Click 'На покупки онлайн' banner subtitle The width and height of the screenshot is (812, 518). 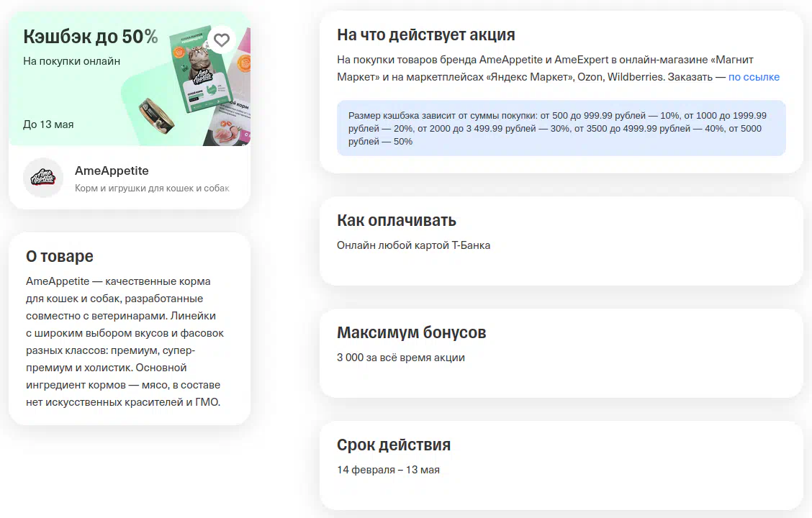point(71,61)
